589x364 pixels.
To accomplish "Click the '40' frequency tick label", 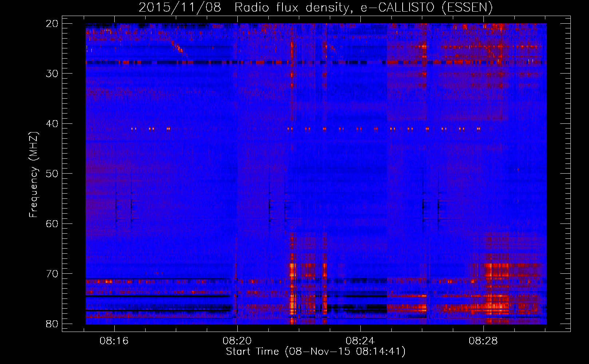I will [x=52, y=124].
